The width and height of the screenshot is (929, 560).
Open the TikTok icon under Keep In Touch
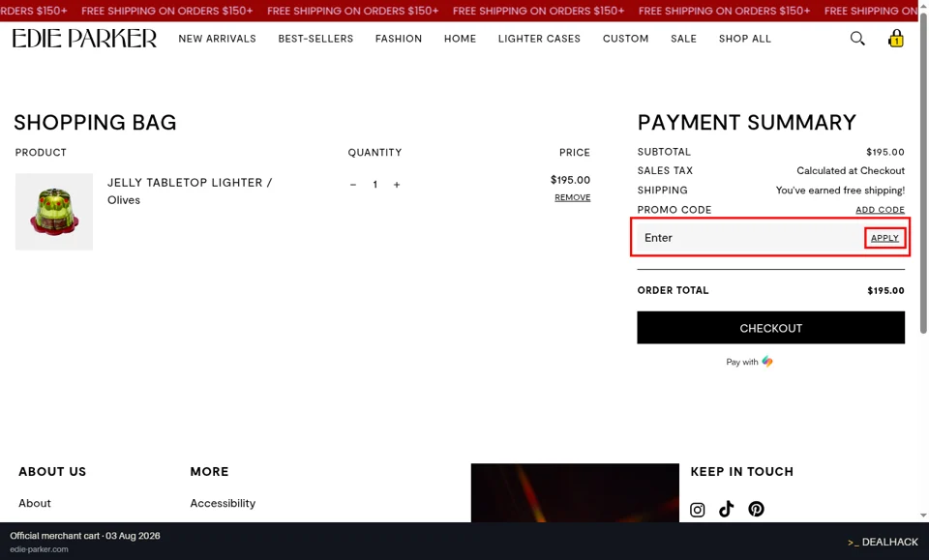pyautogui.click(x=727, y=509)
